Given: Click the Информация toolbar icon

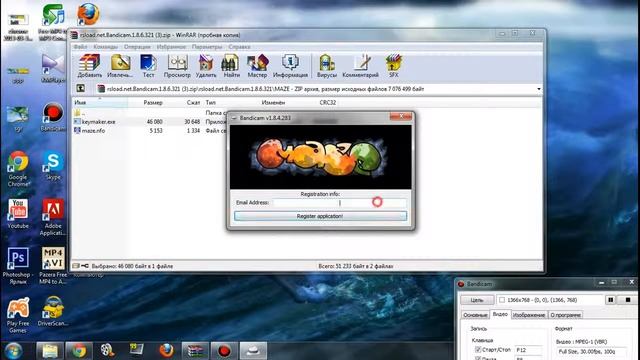Looking at the screenshot, I should (x=290, y=66).
